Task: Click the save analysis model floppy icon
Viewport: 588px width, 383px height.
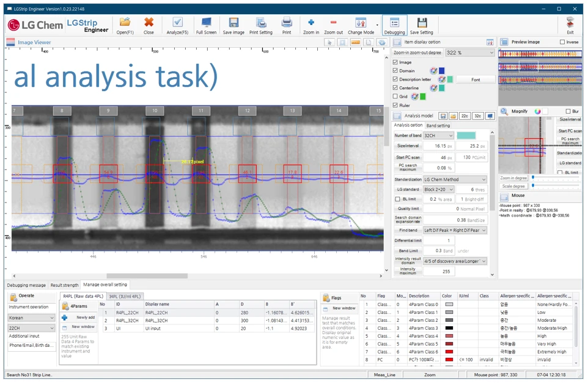Action: (x=443, y=116)
